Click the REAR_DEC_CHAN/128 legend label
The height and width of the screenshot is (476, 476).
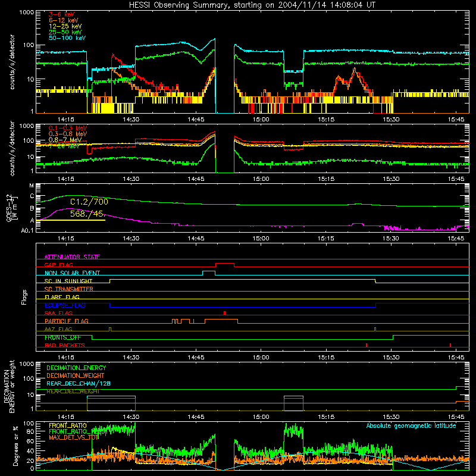(x=79, y=383)
